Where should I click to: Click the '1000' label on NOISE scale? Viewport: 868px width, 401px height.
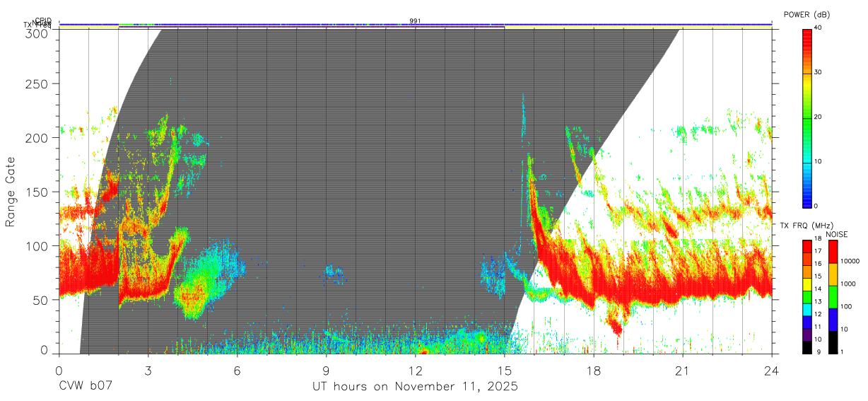pyautogui.click(x=848, y=284)
